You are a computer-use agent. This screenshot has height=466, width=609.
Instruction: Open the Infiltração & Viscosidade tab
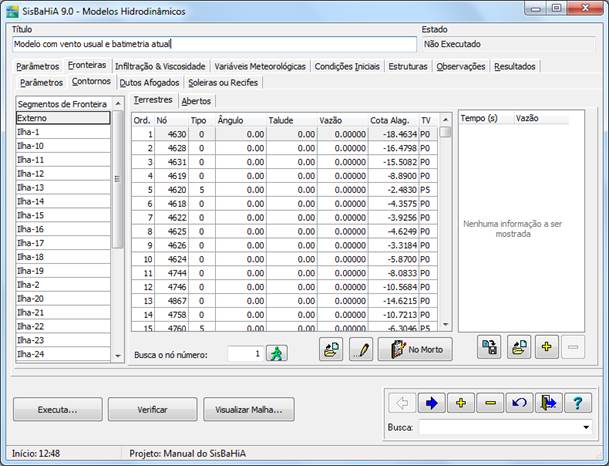pos(160,66)
